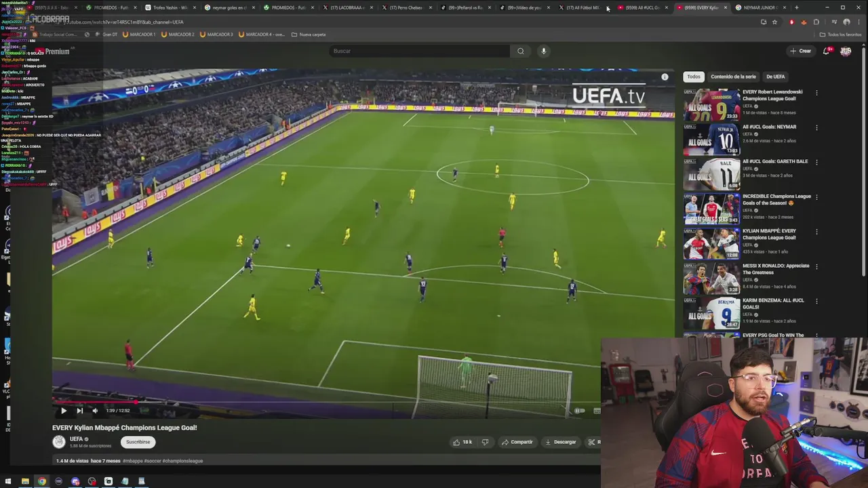The height and width of the screenshot is (488, 868).
Task: Open Todos los favoritos bookmarks folder
Action: click(840, 34)
